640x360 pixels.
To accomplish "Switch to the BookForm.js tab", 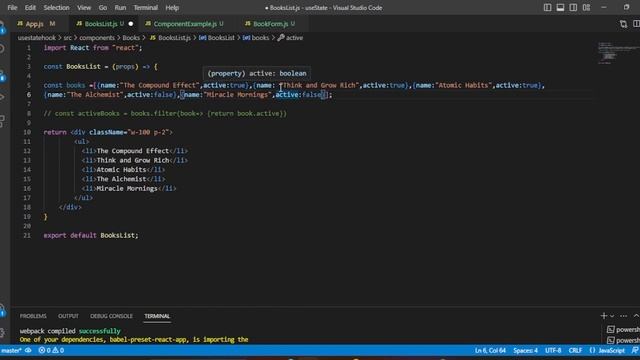I will tap(270, 24).
